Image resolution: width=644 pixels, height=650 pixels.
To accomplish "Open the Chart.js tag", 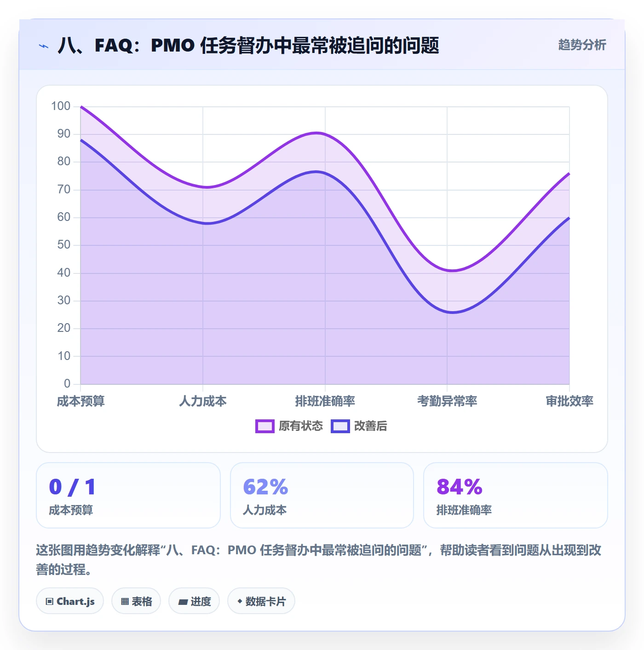I will pyautogui.click(x=70, y=601).
